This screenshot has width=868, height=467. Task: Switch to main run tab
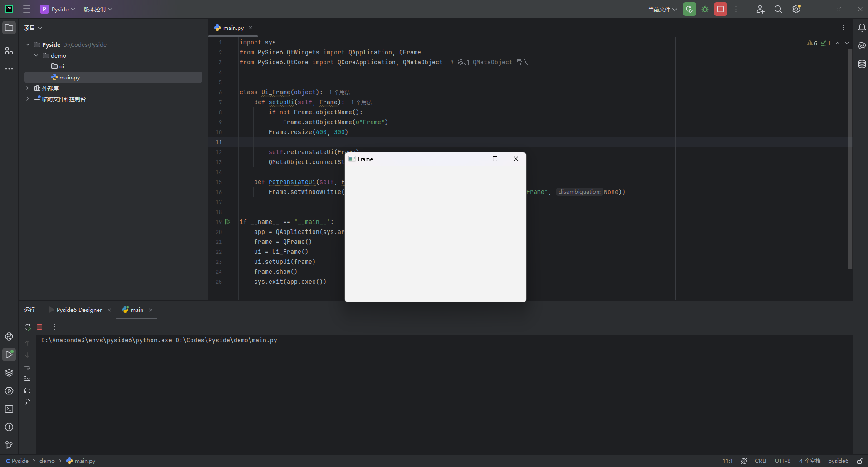133,310
